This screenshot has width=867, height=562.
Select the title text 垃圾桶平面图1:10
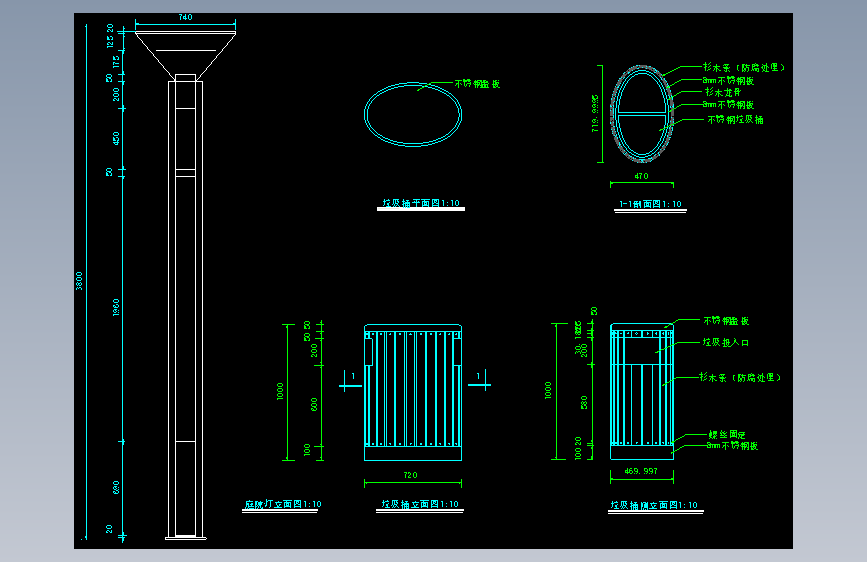421,203
